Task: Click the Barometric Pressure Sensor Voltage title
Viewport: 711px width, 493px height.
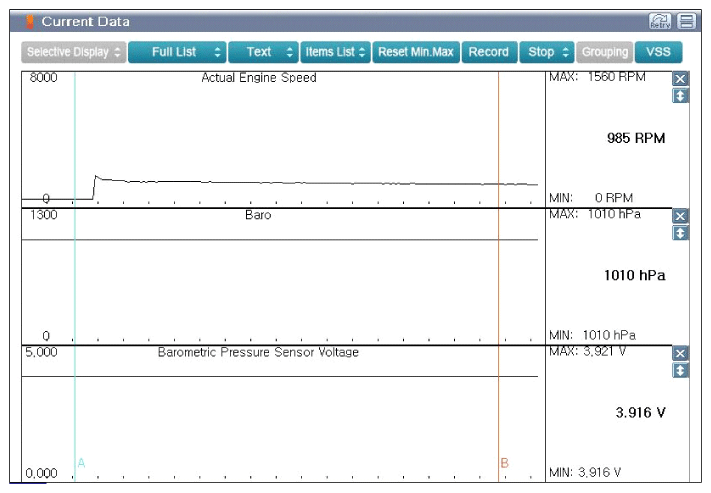Action: tap(258, 352)
